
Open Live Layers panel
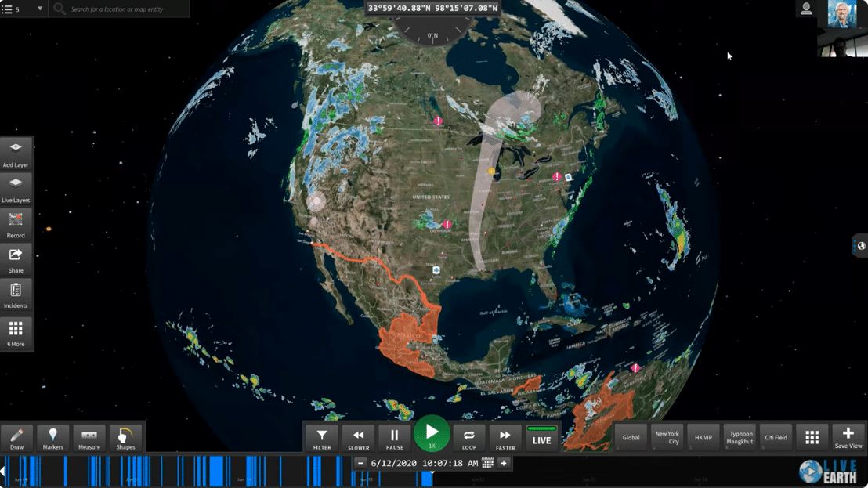coord(16,190)
